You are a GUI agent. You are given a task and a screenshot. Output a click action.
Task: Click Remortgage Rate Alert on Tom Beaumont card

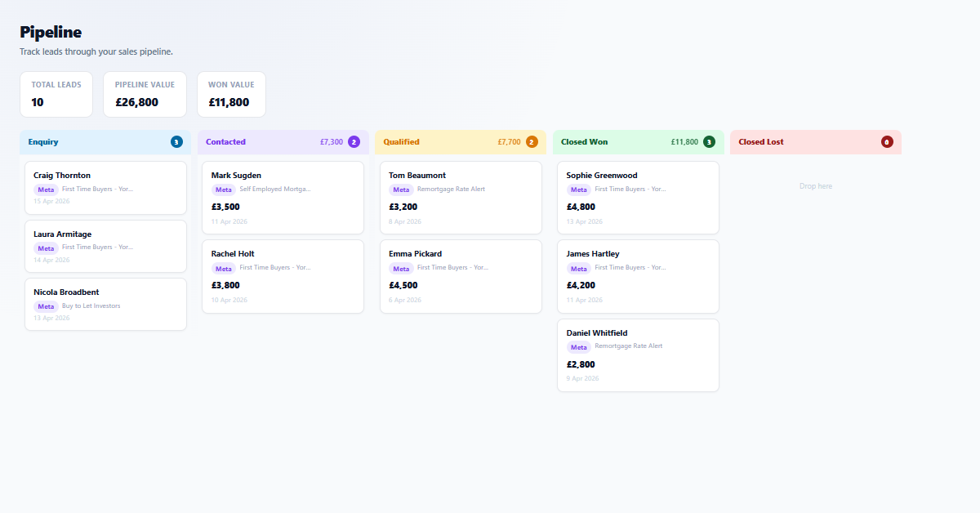pyautogui.click(x=451, y=190)
